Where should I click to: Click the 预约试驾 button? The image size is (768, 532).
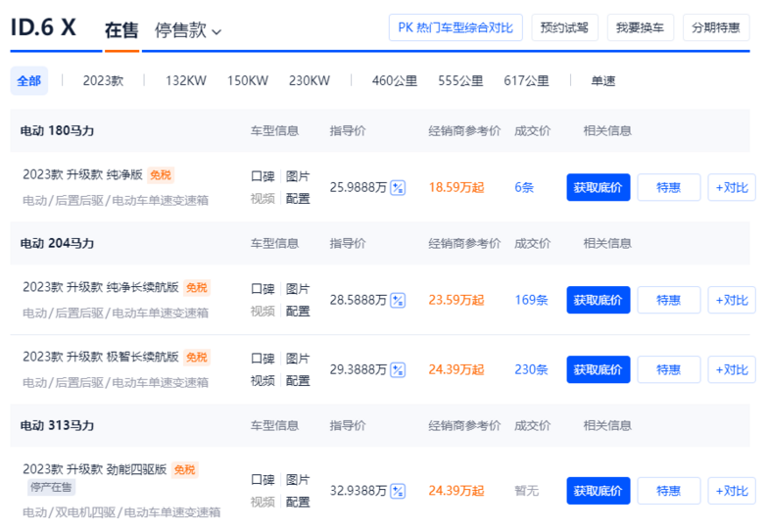(x=564, y=27)
